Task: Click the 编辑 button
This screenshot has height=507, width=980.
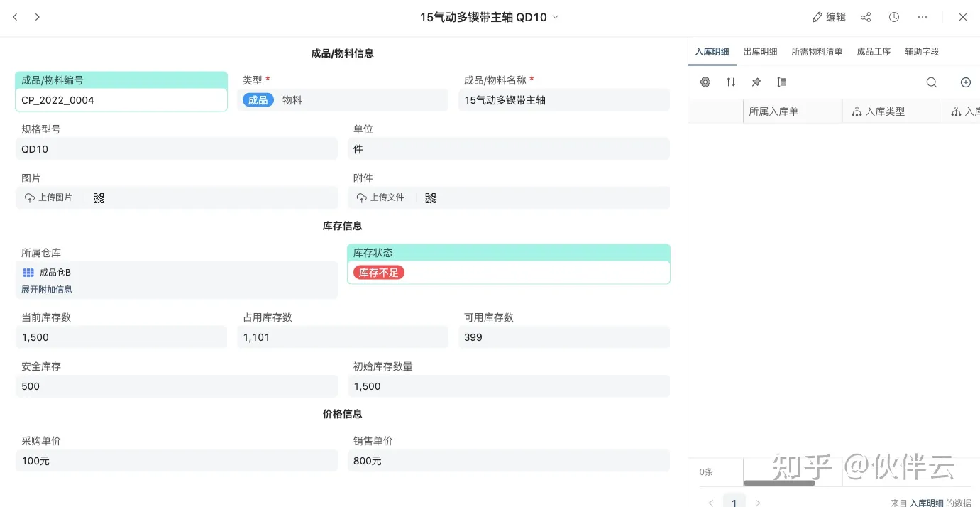Action: point(830,17)
